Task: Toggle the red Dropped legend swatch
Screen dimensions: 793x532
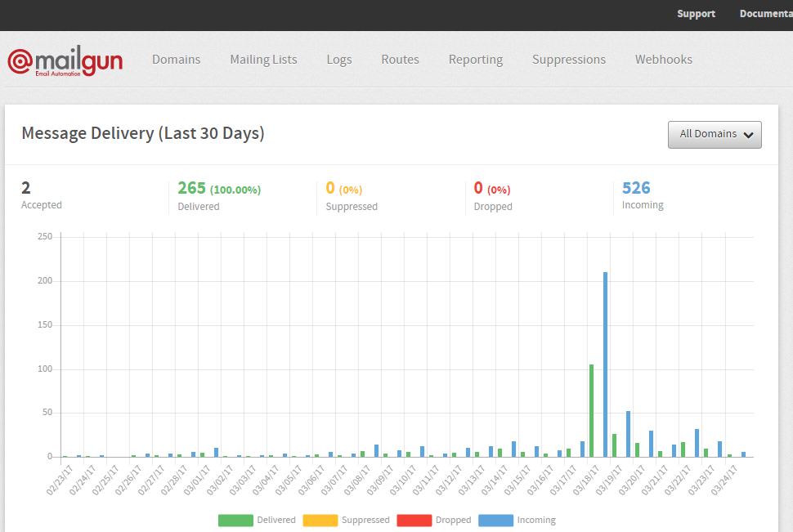Action: coord(414,520)
